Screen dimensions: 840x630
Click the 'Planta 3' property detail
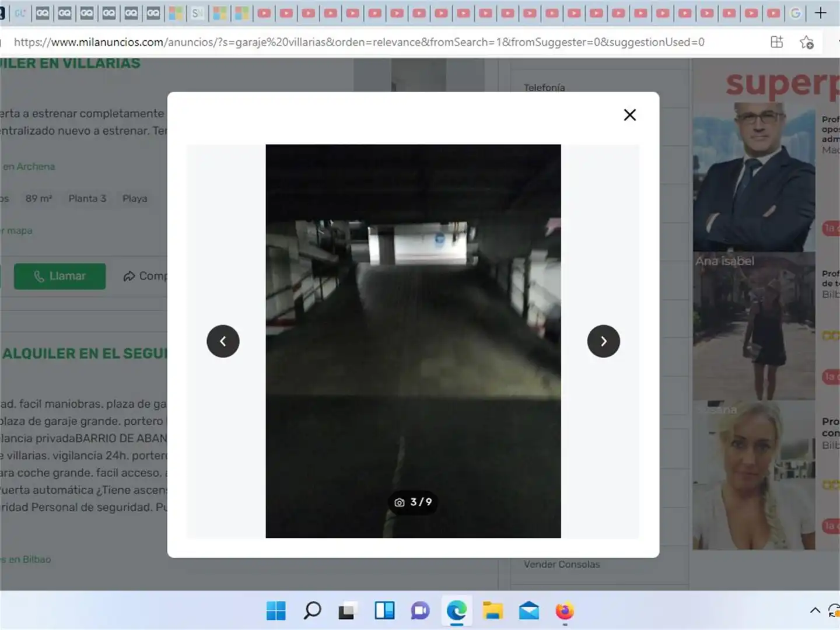(x=87, y=198)
